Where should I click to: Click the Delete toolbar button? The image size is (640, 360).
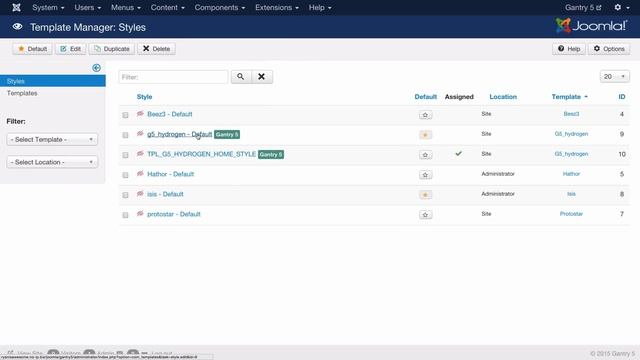click(x=156, y=49)
